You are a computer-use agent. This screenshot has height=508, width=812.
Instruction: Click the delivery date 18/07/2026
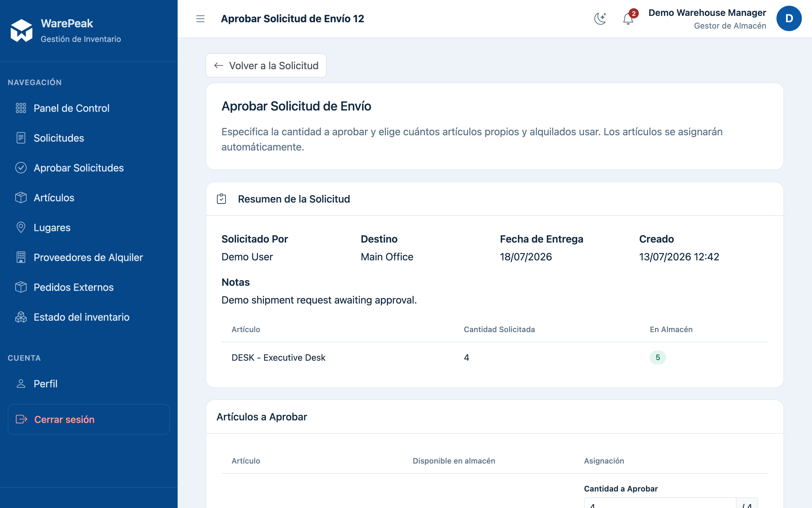tap(526, 257)
